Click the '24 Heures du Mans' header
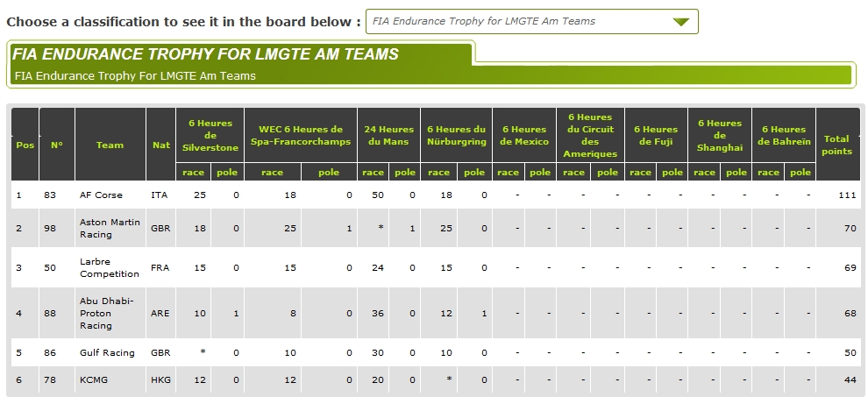 pos(388,136)
